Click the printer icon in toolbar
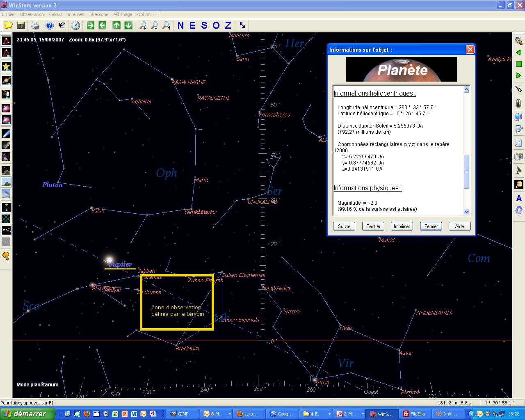This screenshot has height=420, width=525. (x=35, y=25)
